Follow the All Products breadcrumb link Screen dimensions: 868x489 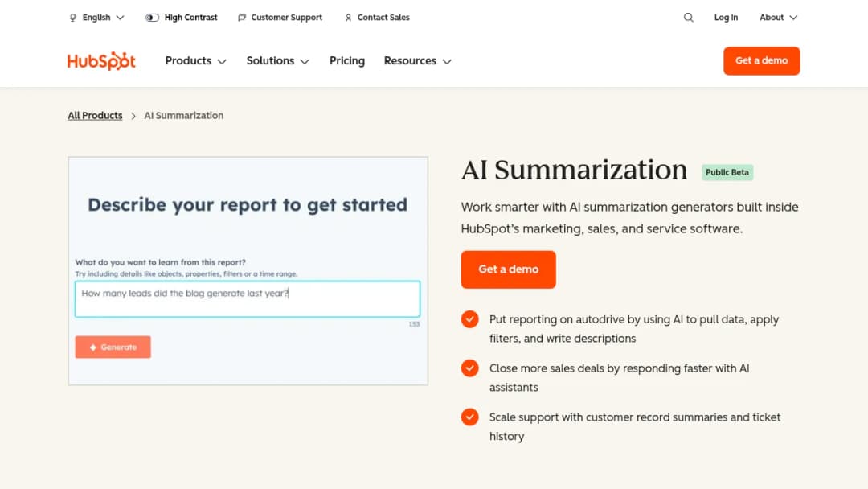95,116
